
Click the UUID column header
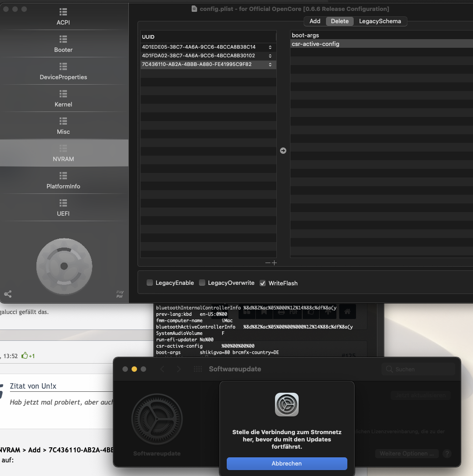208,37
